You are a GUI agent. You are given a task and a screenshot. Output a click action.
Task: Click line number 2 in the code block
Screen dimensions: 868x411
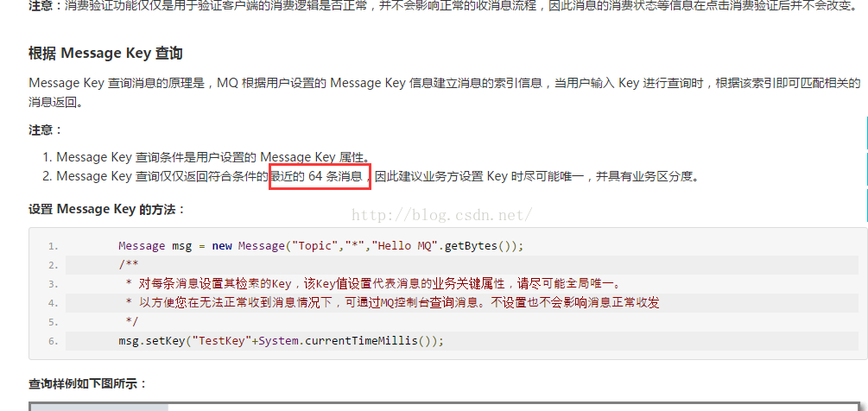54,266
